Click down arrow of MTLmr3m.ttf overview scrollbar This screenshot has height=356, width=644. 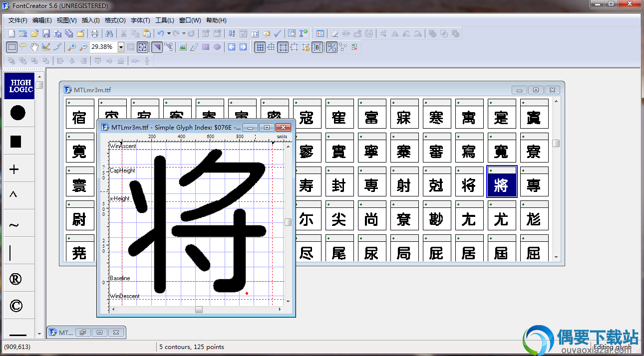[x=556, y=257]
